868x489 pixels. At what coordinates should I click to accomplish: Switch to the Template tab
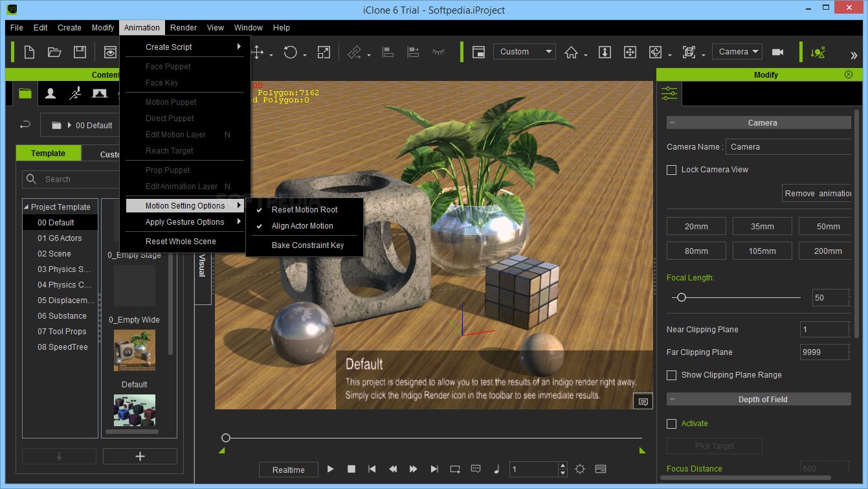pyautogui.click(x=49, y=154)
